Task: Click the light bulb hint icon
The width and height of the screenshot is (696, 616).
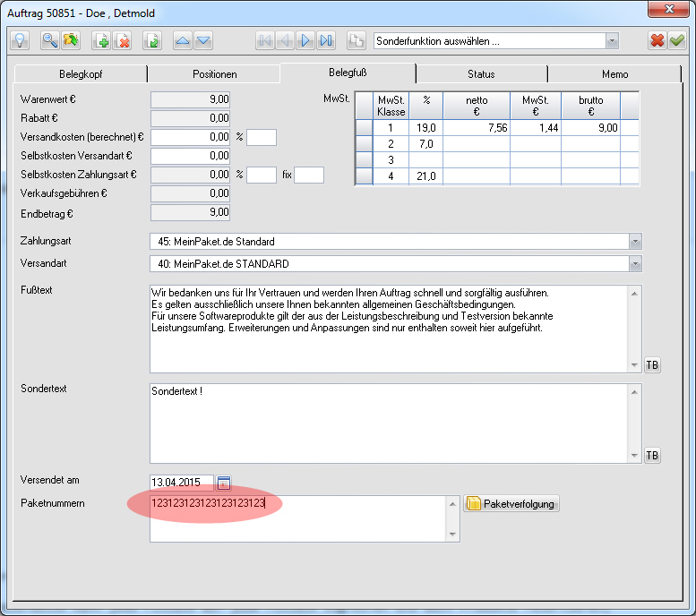Action: coord(20,41)
